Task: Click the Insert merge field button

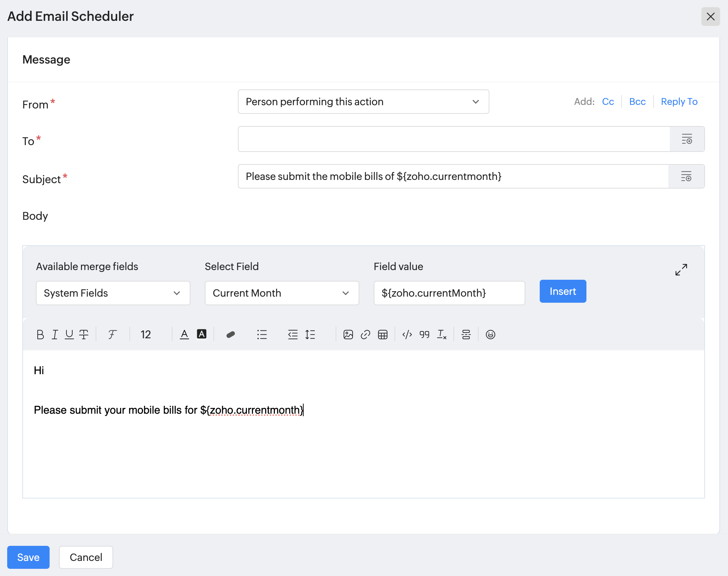Action: [562, 291]
